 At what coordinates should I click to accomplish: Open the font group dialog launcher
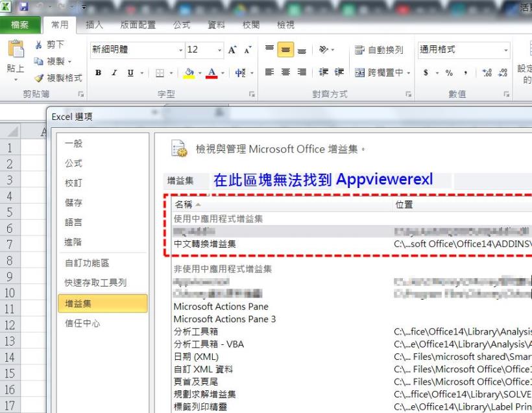[x=252, y=94]
